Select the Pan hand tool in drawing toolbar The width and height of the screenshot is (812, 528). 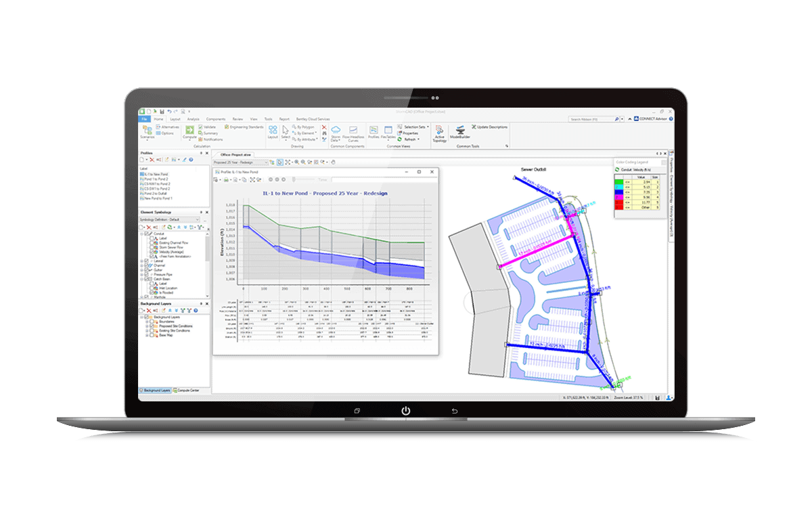click(x=333, y=162)
